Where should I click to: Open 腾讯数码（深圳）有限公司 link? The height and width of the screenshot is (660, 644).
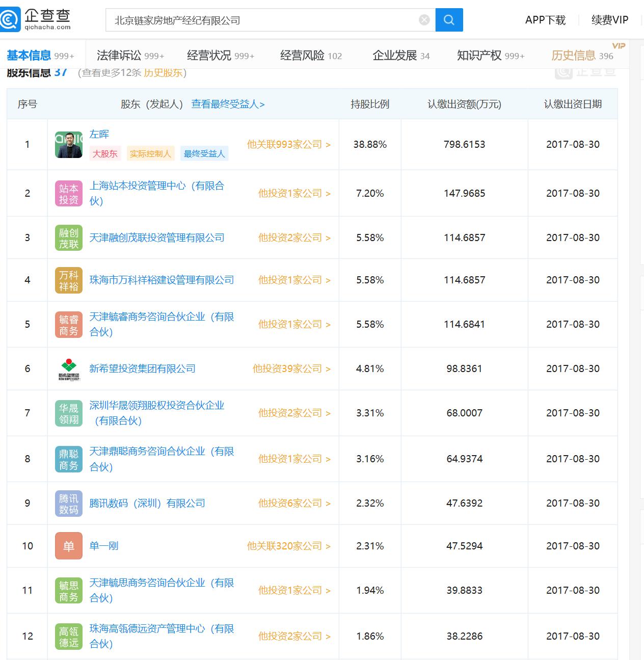(147, 504)
